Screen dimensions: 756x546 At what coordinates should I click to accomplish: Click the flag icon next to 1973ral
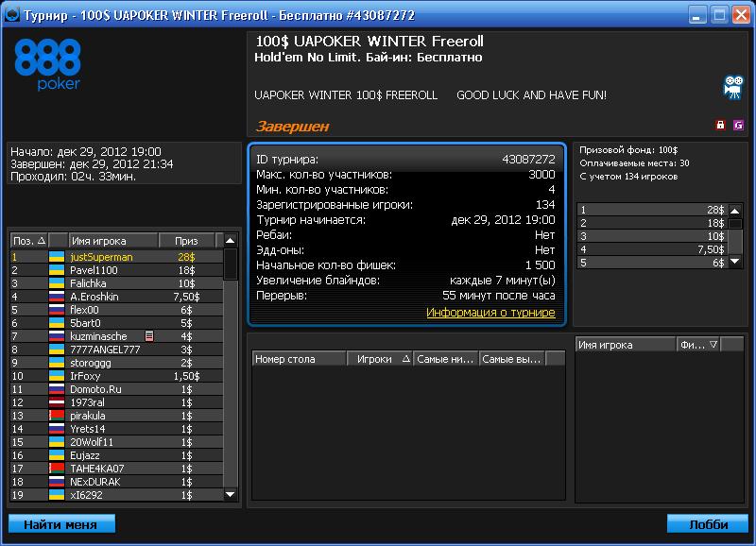(x=57, y=402)
